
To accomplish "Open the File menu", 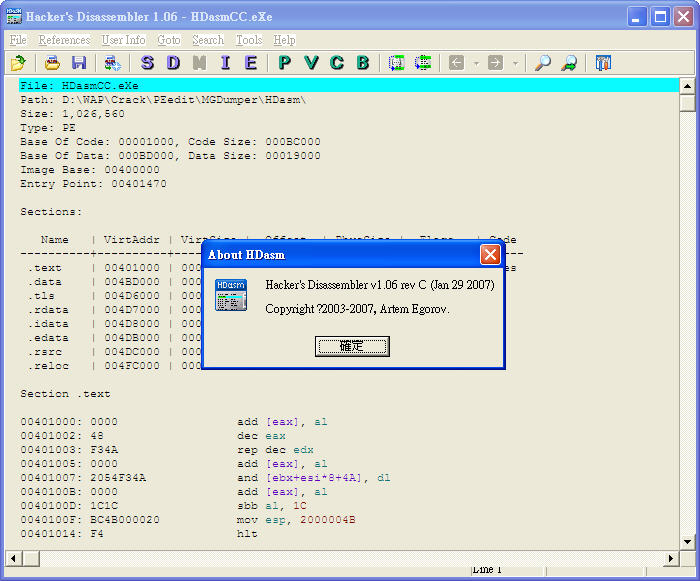I will pos(18,40).
